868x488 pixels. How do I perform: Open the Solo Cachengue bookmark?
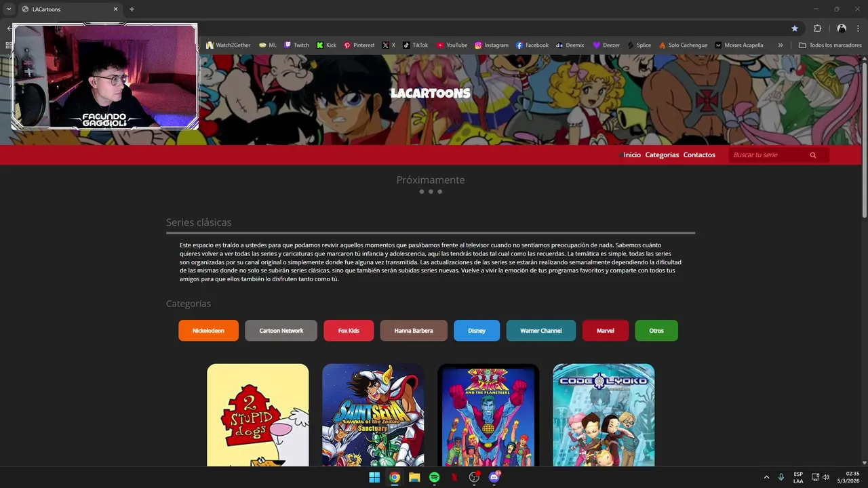[683, 45]
